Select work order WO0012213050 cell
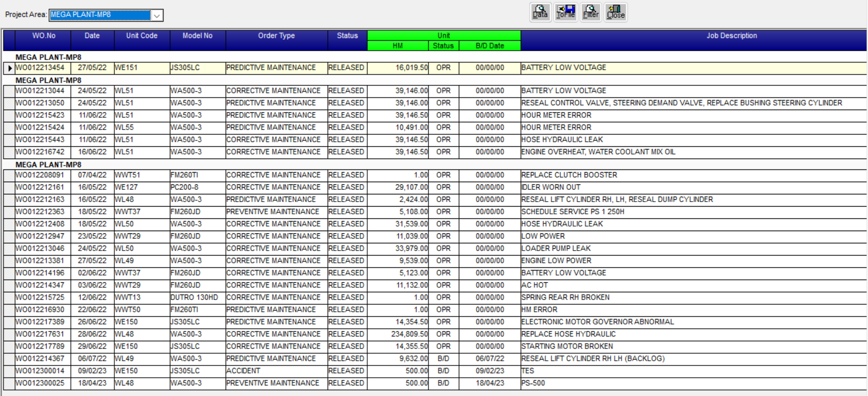This screenshot has width=868, height=396. [40, 103]
